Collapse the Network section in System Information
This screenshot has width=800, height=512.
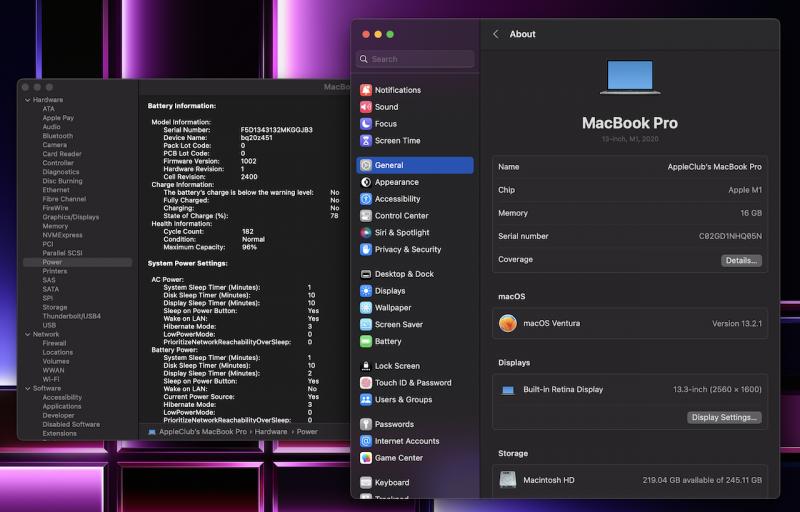28,335
